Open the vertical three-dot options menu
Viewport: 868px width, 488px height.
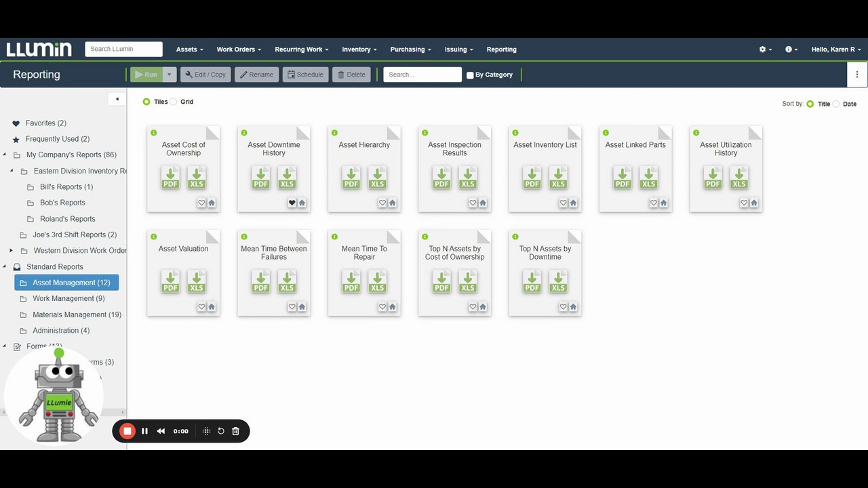point(857,75)
